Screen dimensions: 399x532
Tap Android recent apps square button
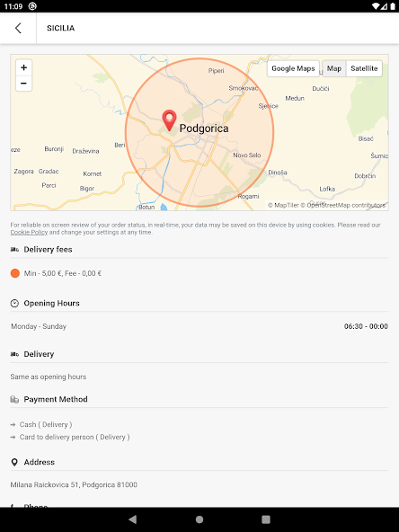pos(266,519)
